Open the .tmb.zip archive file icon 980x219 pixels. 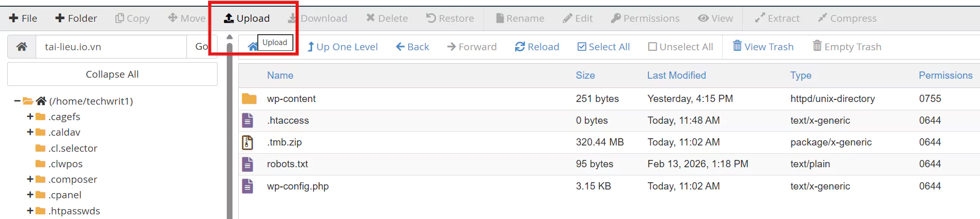tap(248, 142)
